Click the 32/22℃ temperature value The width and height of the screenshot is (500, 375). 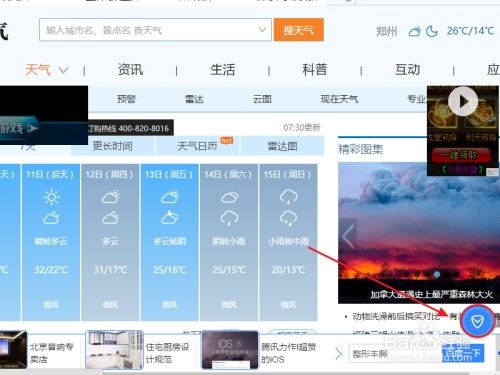(51, 269)
